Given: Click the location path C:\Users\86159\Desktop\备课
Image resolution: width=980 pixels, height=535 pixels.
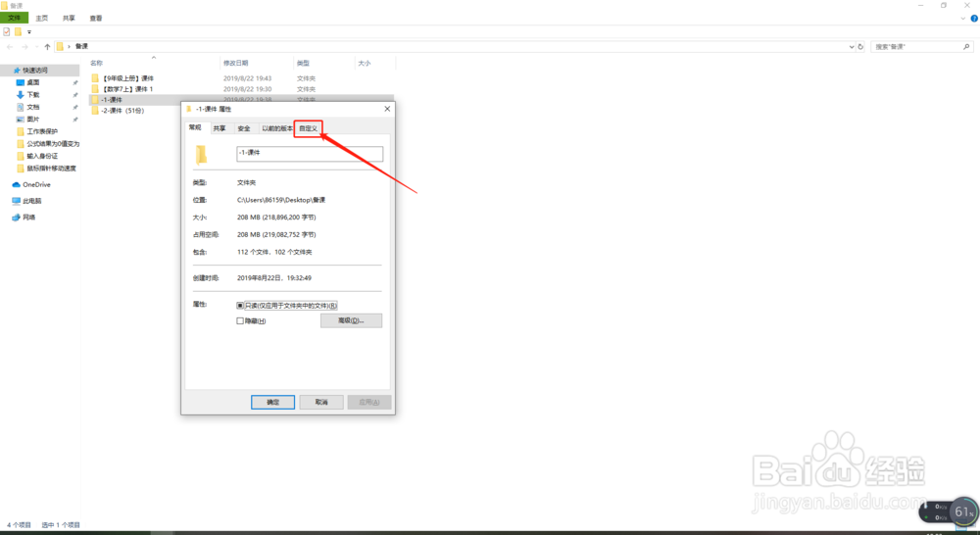Looking at the screenshot, I should 281,200.
